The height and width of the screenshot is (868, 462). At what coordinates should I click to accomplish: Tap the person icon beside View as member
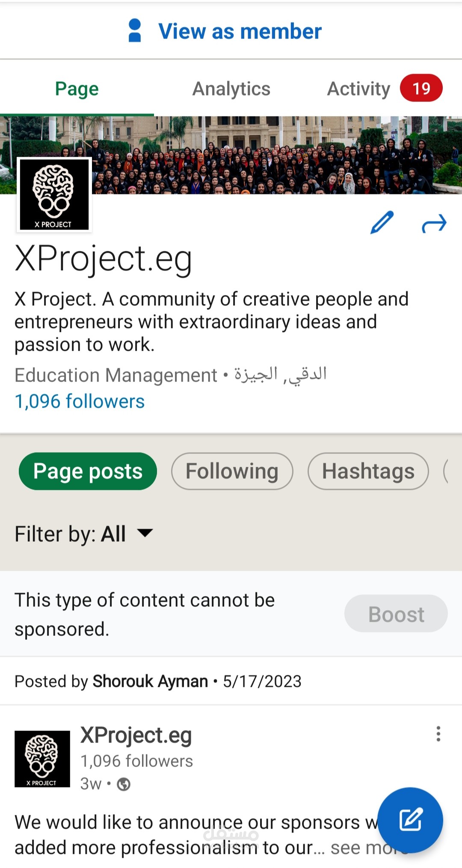pyautogui.click(x=135, y=30)
